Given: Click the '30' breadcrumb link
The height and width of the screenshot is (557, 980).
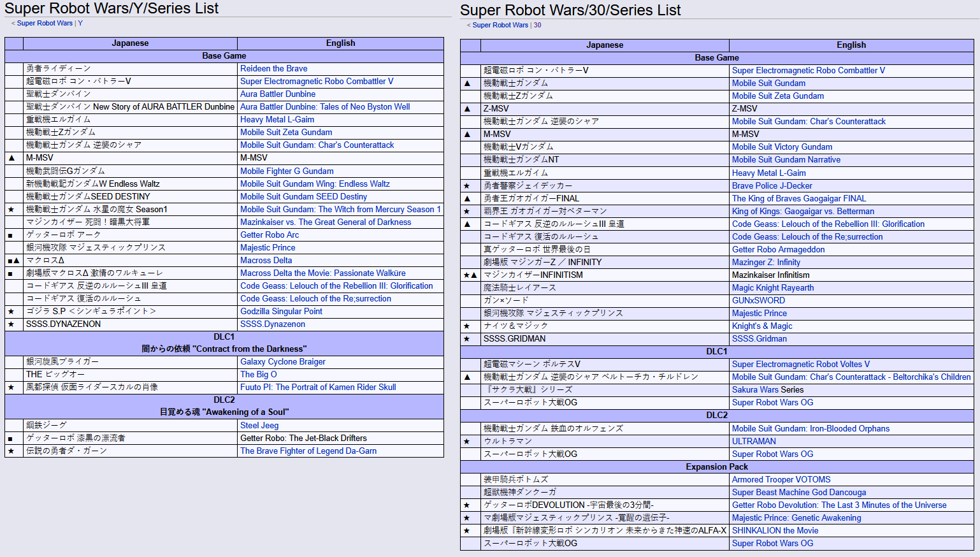Looking at the screenshot, I should click(538, 25).
